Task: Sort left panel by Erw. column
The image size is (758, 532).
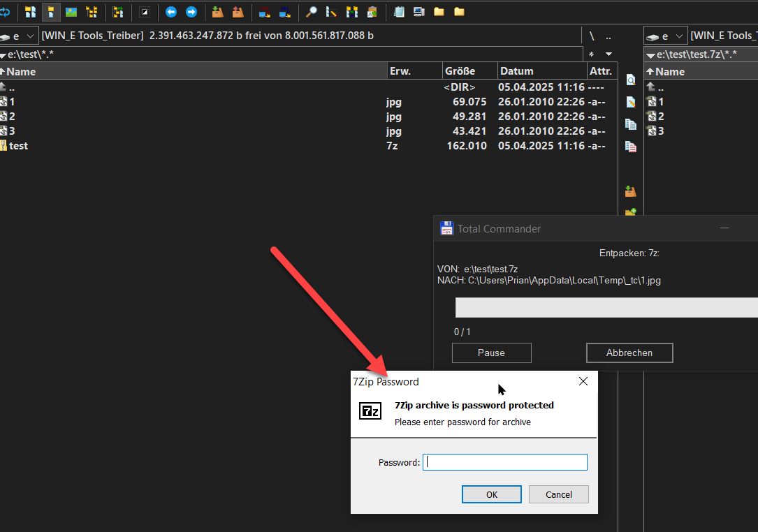Action: tap(415, 71)
